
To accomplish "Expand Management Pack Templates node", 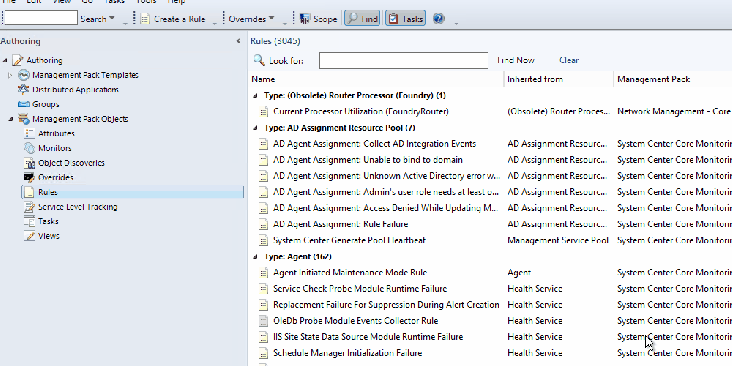I will click(x=10, y=75).
